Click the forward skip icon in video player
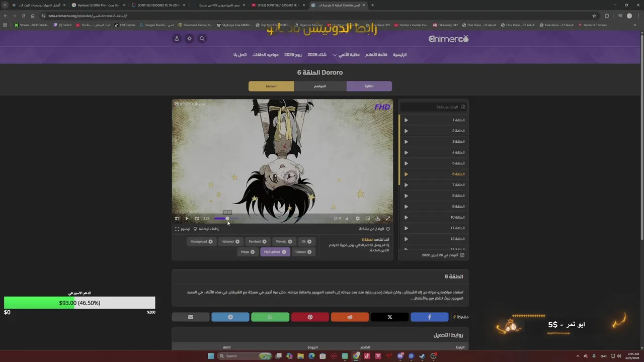 [x=197, y=219]
